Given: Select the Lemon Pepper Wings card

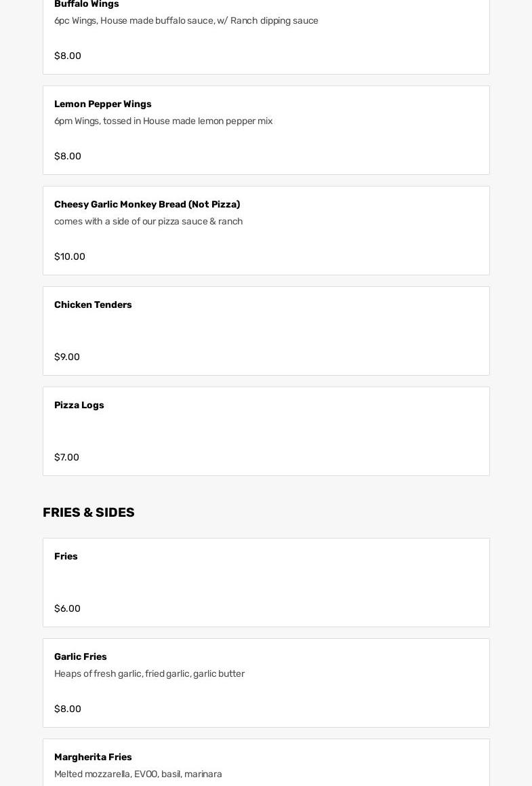Looking at the screenshot, I should (266, 130).
